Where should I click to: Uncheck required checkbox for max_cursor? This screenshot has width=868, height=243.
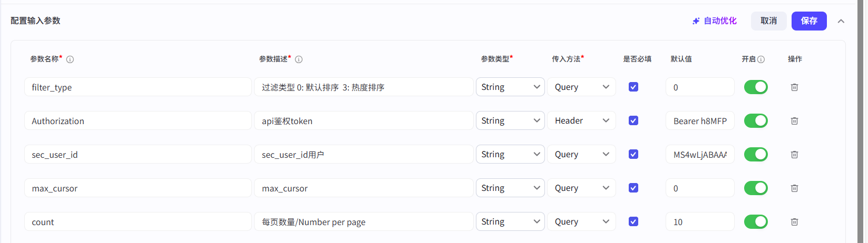[x=633, y=188]
